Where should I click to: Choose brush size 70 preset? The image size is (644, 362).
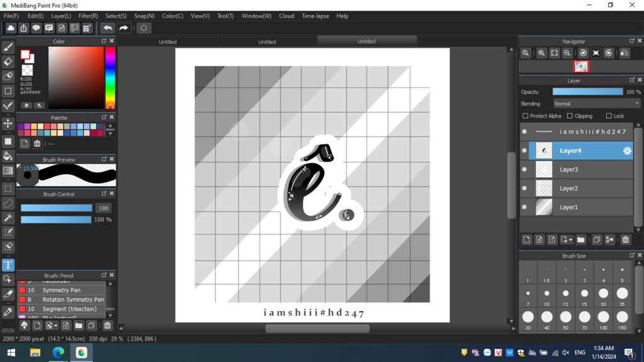(584, 319)
